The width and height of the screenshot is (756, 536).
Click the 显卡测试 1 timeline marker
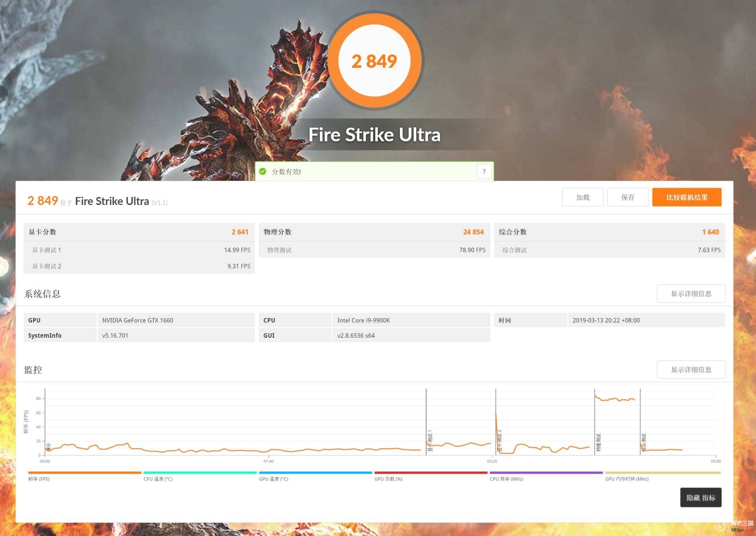(x=430, y=441)
